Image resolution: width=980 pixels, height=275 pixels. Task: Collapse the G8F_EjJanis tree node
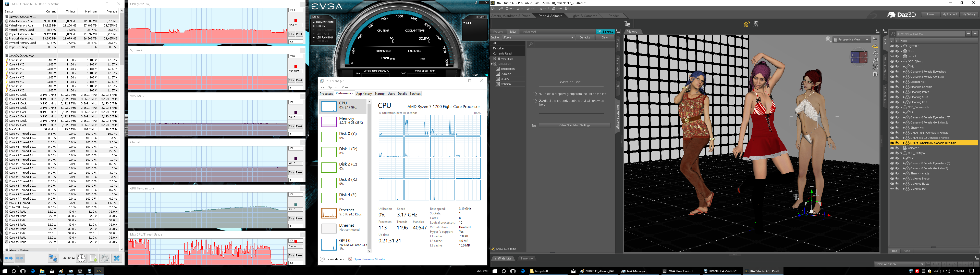(x=901, y=62)
